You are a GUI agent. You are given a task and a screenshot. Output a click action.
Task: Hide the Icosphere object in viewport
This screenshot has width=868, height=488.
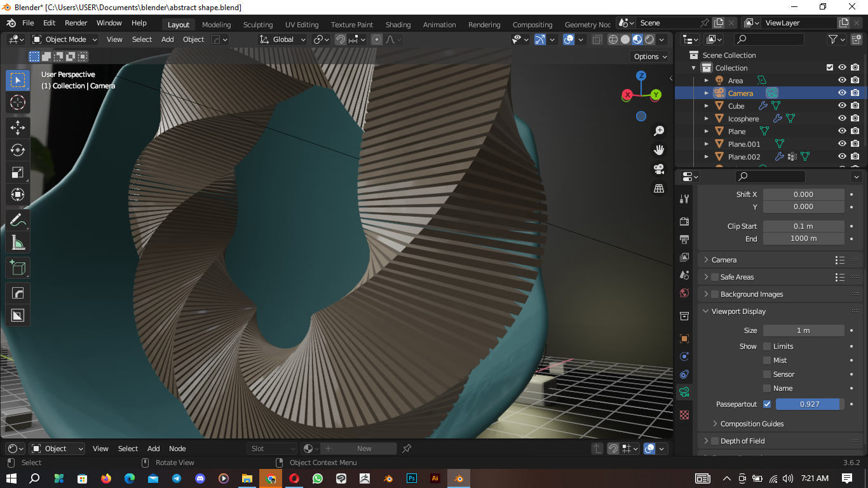(842, 118)
